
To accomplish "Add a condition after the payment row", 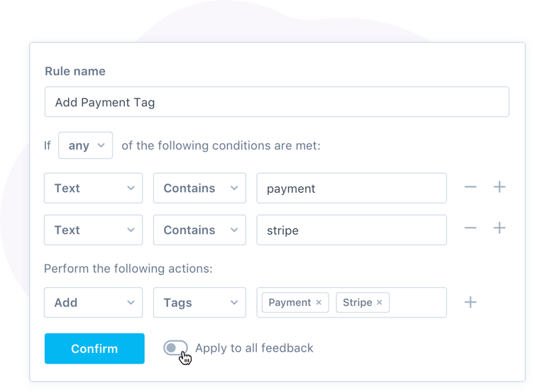I will pos(500,187).
